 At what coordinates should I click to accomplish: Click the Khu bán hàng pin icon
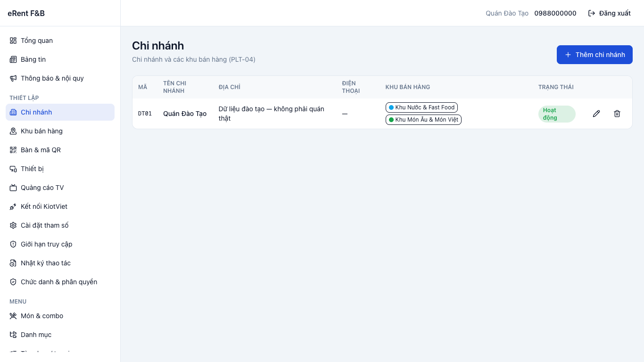pyautogui.click(x=13, y=131)
